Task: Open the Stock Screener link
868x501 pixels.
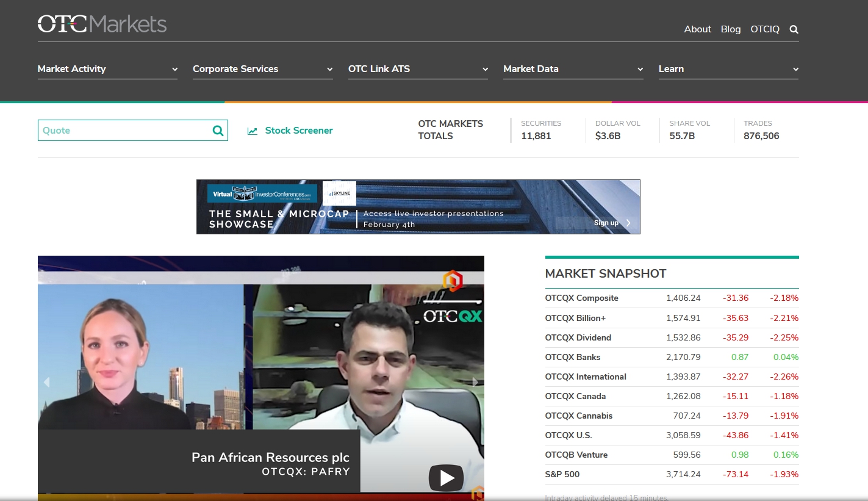Action: point(299,131)
